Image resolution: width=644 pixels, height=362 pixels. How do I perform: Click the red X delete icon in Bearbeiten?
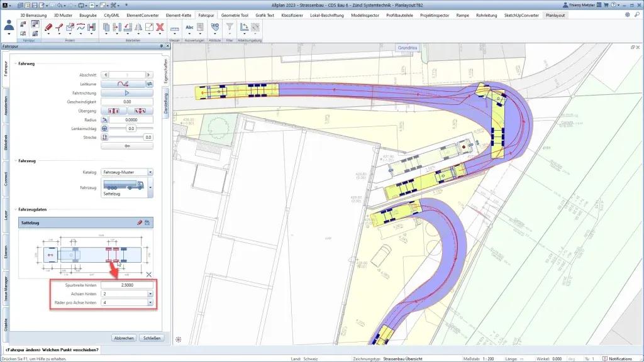click(160, 27)
